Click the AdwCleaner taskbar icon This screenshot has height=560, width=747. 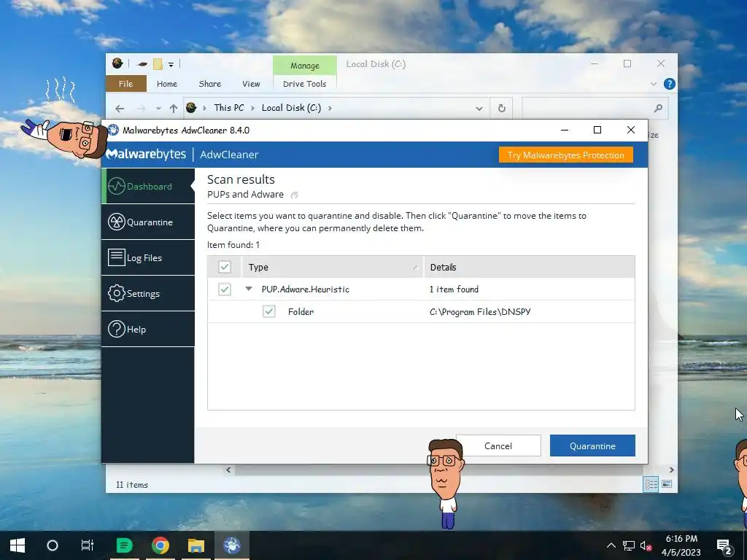tap(231, 545)
